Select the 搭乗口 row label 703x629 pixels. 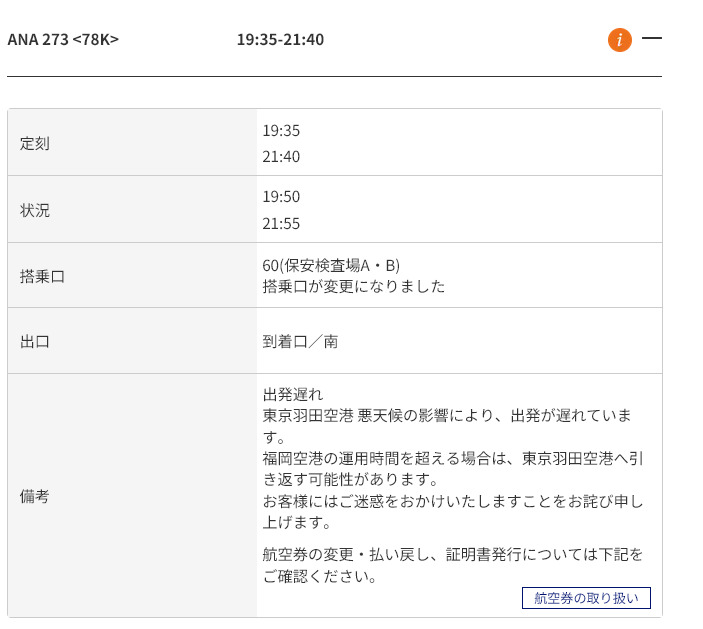(42, 276)
